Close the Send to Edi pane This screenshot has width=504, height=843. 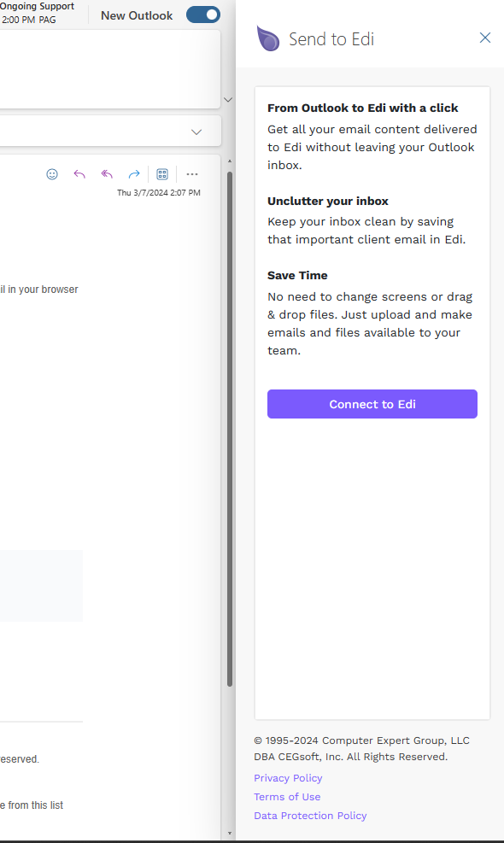pyautogui.click(x=485, y=38)
